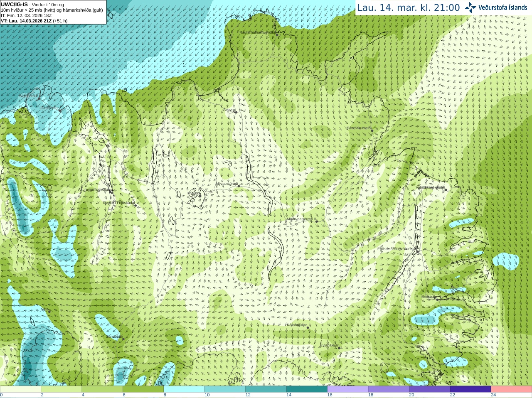Pick the 22–24 m/s dark indigo legend swatch
Viewport: 532px width, 398px height.
470,389
